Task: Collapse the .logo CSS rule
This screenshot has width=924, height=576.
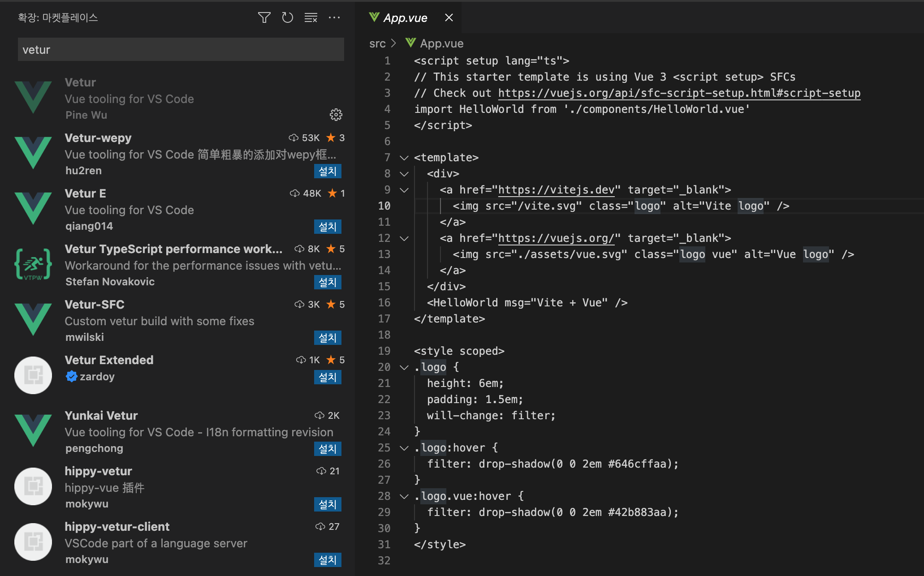Action: (x=404, y=367)
